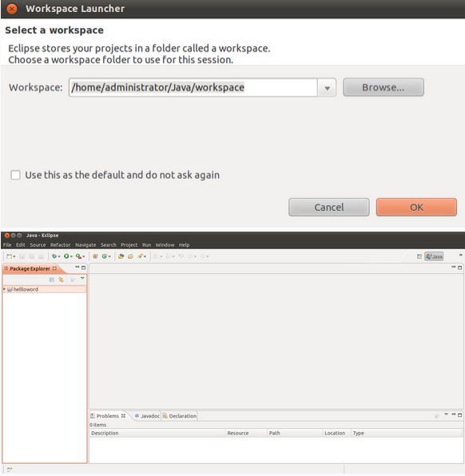Open the Navigate menu in Eclipse
Viewport: 465px width, 476px height.
(85, 245)
